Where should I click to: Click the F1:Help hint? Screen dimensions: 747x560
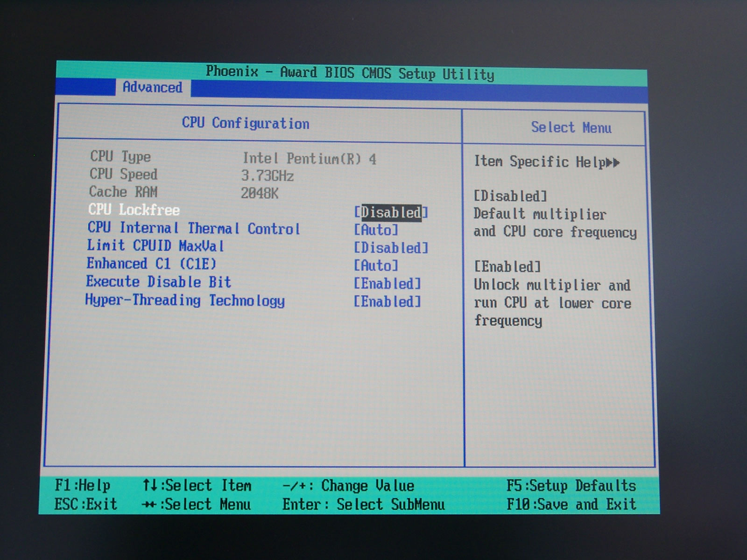(83, 485)
